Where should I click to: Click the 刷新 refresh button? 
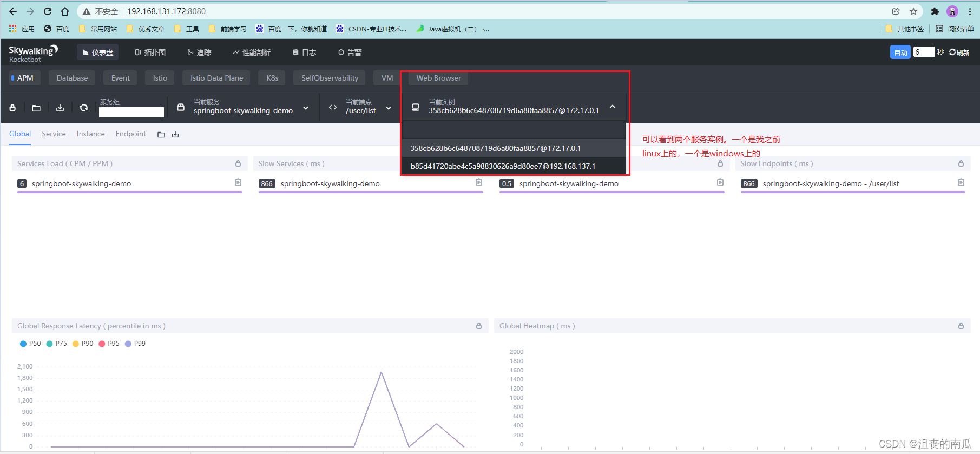[959, 52]
